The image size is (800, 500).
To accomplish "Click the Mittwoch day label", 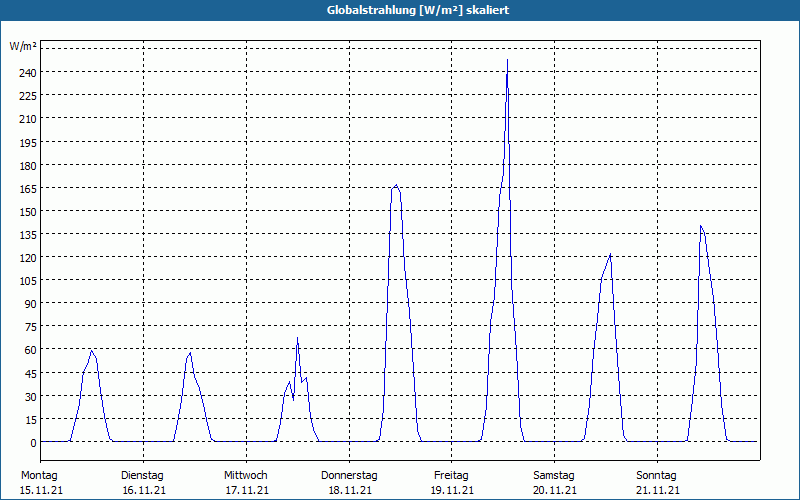I will (x=245, y=476).
